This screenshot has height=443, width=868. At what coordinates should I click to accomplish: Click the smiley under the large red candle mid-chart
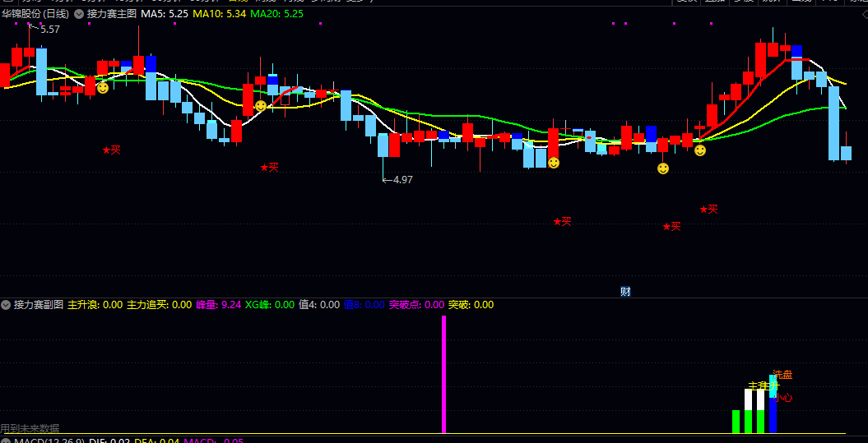(x=553, y=163)
